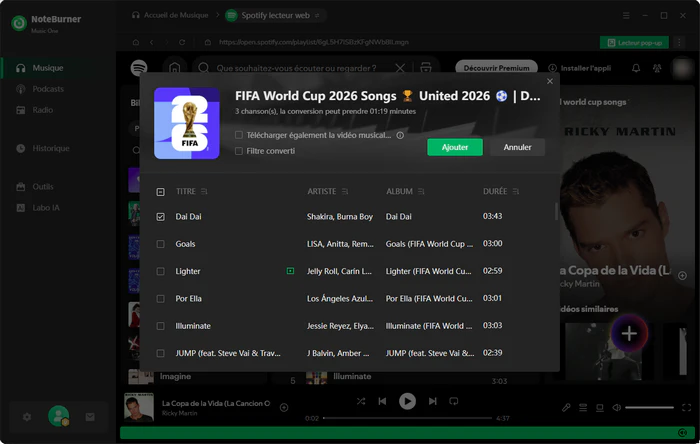Skip to the next track
The width and height of the screenshot is (700, 444).
432,401
